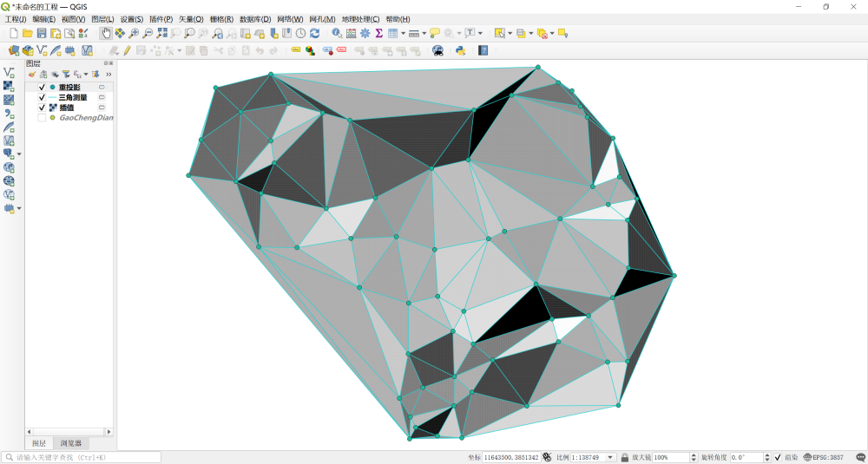Image resolution: width=868 pixels, height=464 pixels.
Task: Expand the select features dropdown arrow
Action: pyautogui.click(x=510, y=33)
